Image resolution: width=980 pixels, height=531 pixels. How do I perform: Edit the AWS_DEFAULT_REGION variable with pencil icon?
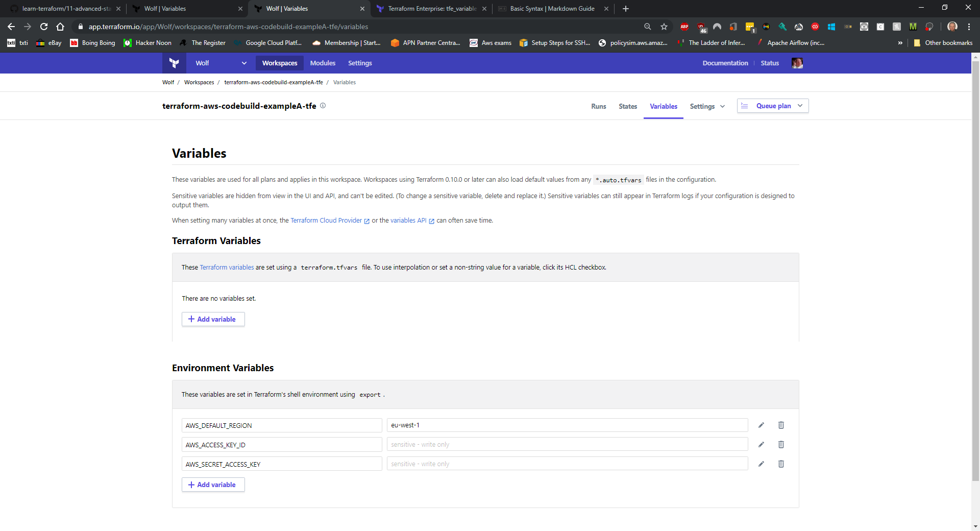click(x=761, y=425)
